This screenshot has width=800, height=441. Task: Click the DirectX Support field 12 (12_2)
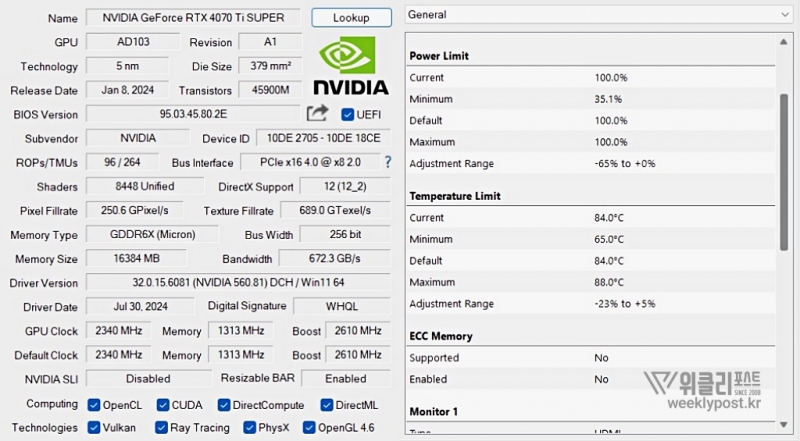[345, 186]
